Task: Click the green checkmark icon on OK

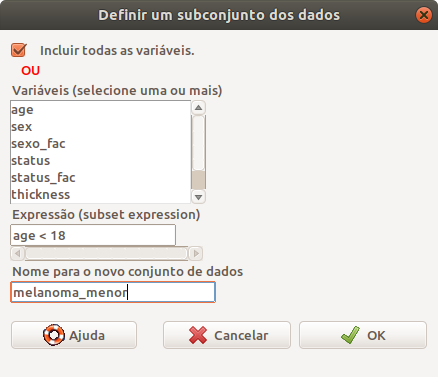Action: click(350, 335)
